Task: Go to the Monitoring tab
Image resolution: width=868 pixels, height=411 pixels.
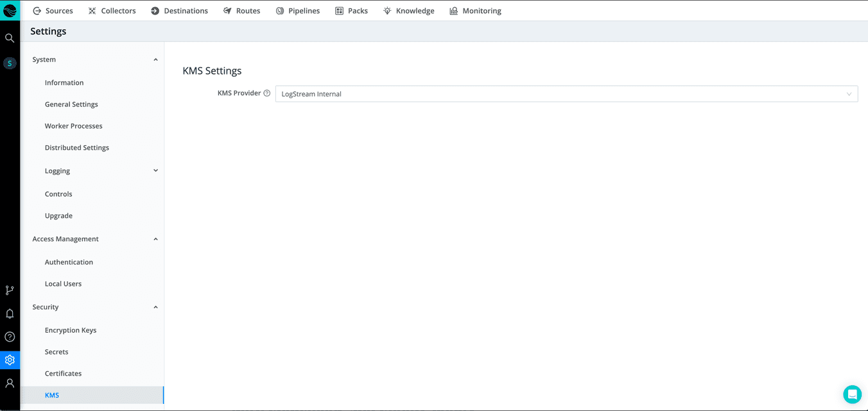Action: point(475,11)
